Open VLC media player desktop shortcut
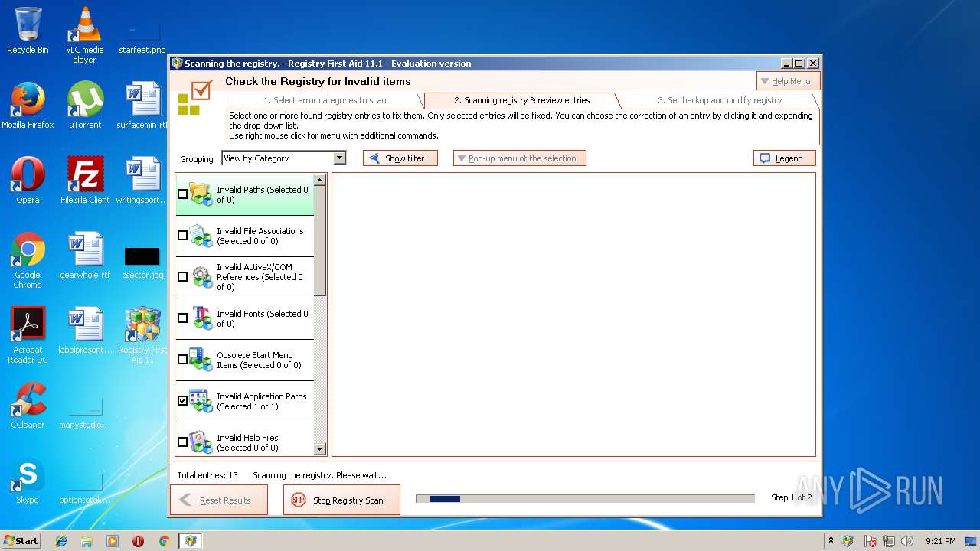The height and width of the screenshot is (551, 980). tap(84, 35)
